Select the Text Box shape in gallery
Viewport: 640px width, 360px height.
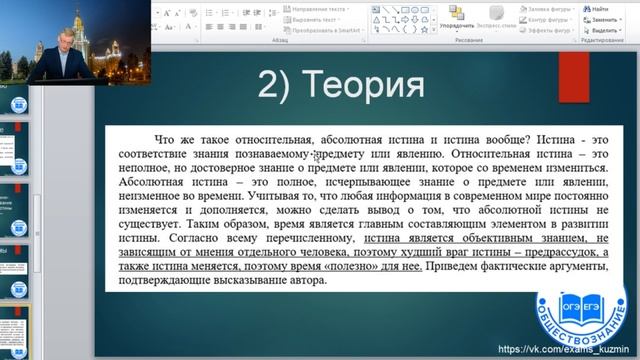coord(376,10)
